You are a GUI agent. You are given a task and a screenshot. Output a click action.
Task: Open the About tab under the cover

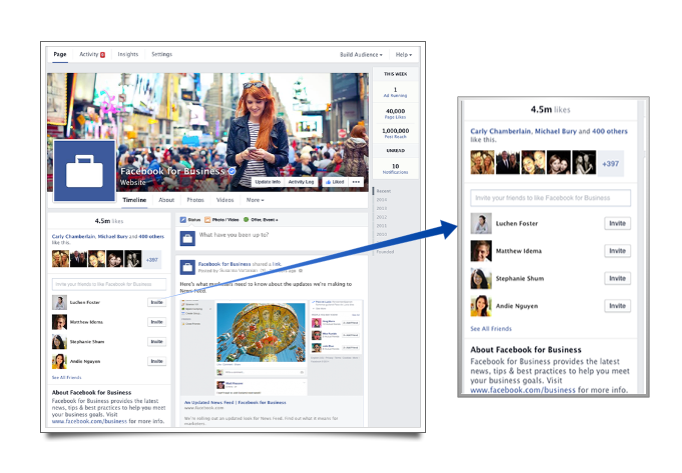[166, 200]
